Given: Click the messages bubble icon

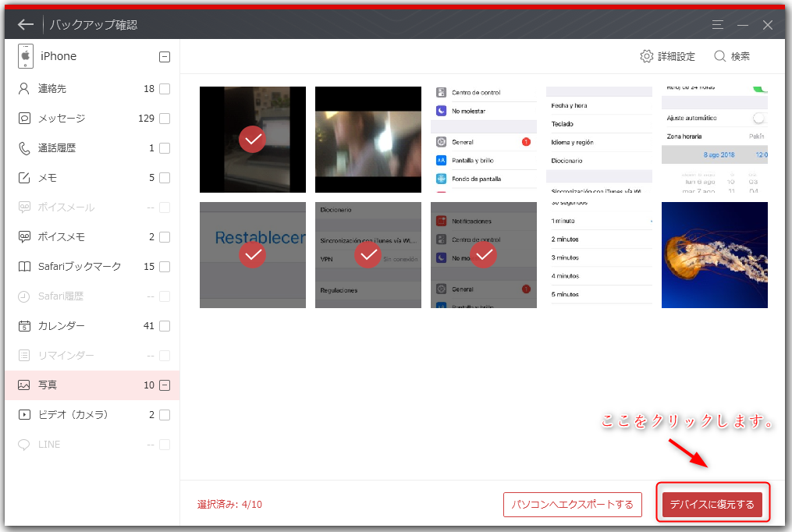Looking at the screenshot, I should [x=23, y=118].
